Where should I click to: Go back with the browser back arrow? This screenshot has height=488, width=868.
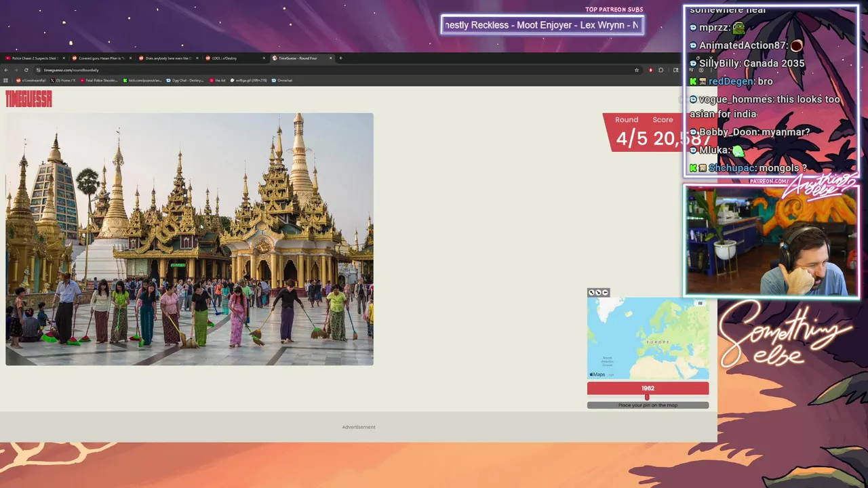pos(6,70)
